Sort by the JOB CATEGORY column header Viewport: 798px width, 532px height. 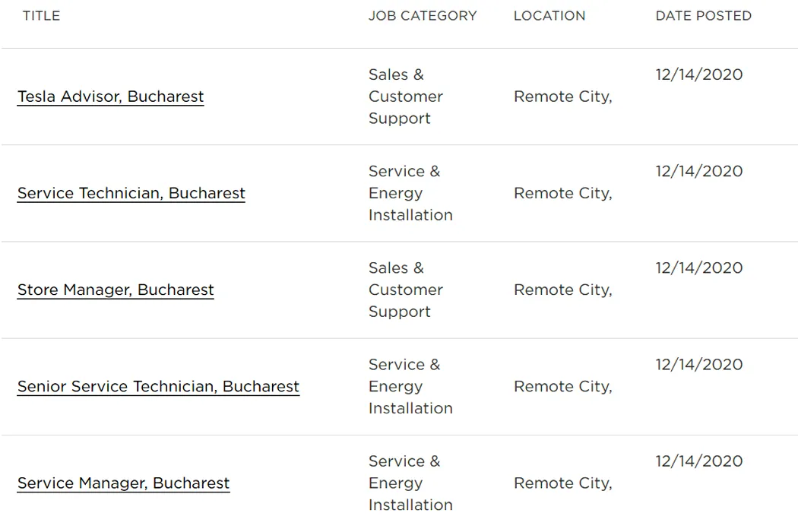(423, 16)
